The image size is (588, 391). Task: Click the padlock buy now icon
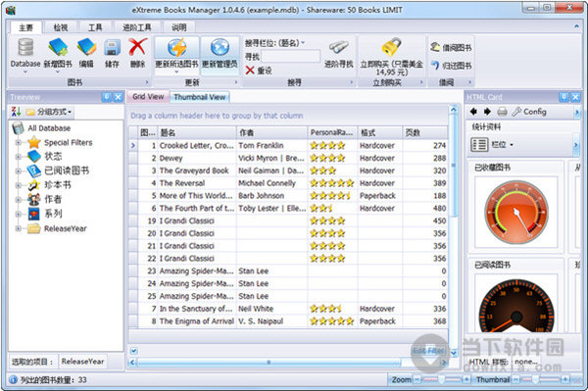(391, 47)
